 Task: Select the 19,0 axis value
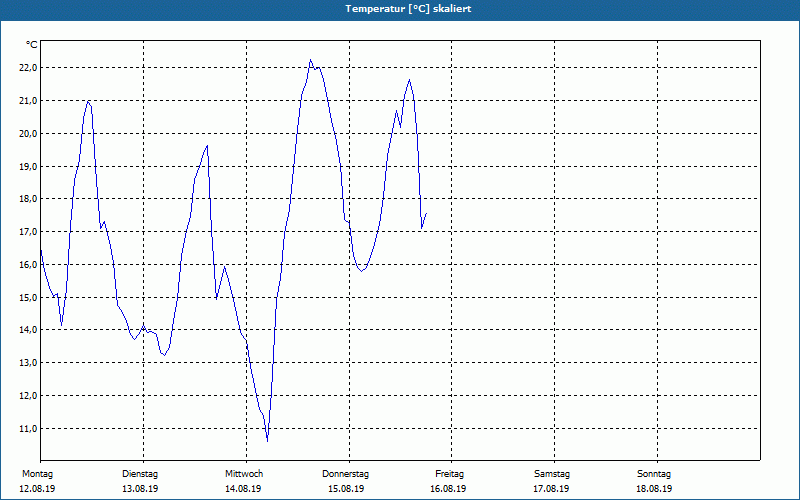pos(28,166)
